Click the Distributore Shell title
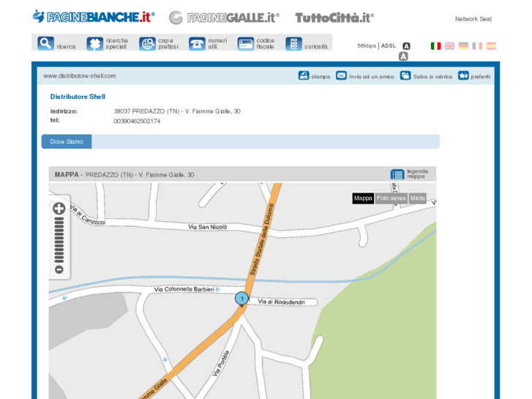The height and width of the screenshot is (399, 532). [78, 97]
